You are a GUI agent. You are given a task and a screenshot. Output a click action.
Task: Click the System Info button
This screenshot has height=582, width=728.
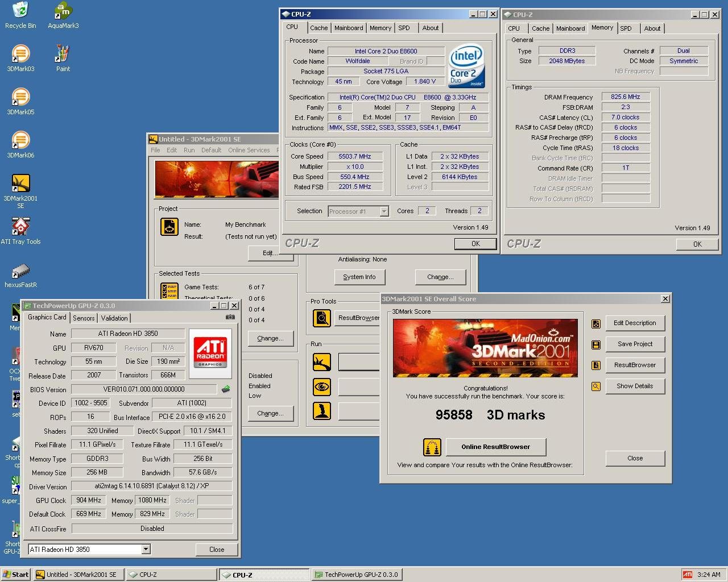pyautogui.click(x=359, y=277)
